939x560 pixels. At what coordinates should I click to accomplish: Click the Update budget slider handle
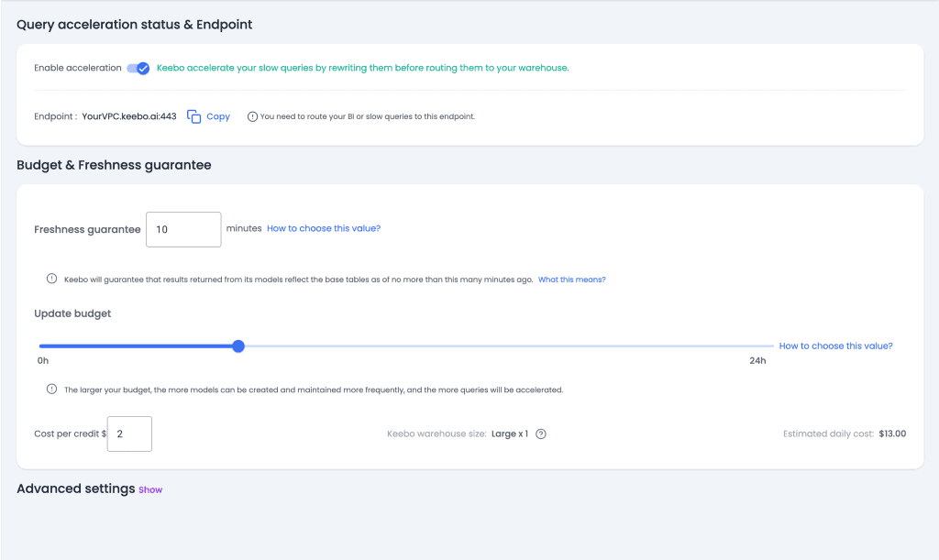[238, 346]
